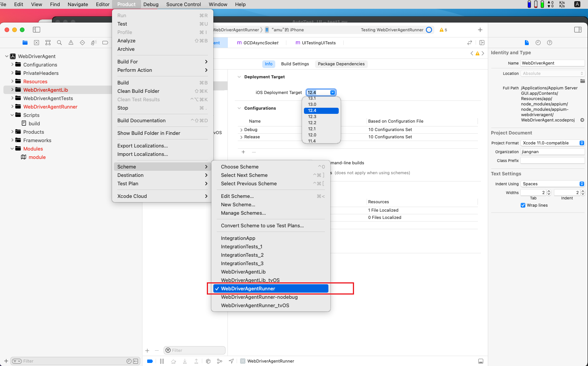This screenshot has height=366, width=588.
Task: Choose Manage Schemes… item
Action: click(x=271, y=213)
